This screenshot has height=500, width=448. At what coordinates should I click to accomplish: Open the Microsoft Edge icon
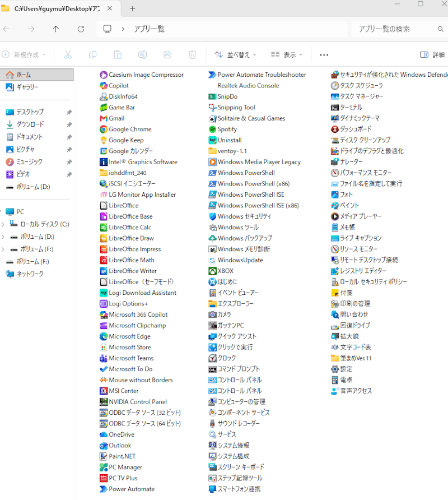(x=103, y=336)
